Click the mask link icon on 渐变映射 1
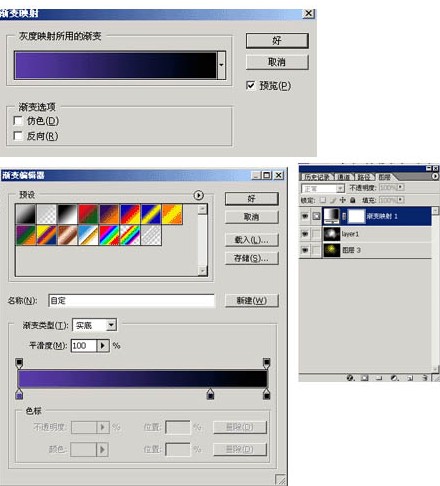The width and height of the screenshot is (440, 486). pos(344,216)
